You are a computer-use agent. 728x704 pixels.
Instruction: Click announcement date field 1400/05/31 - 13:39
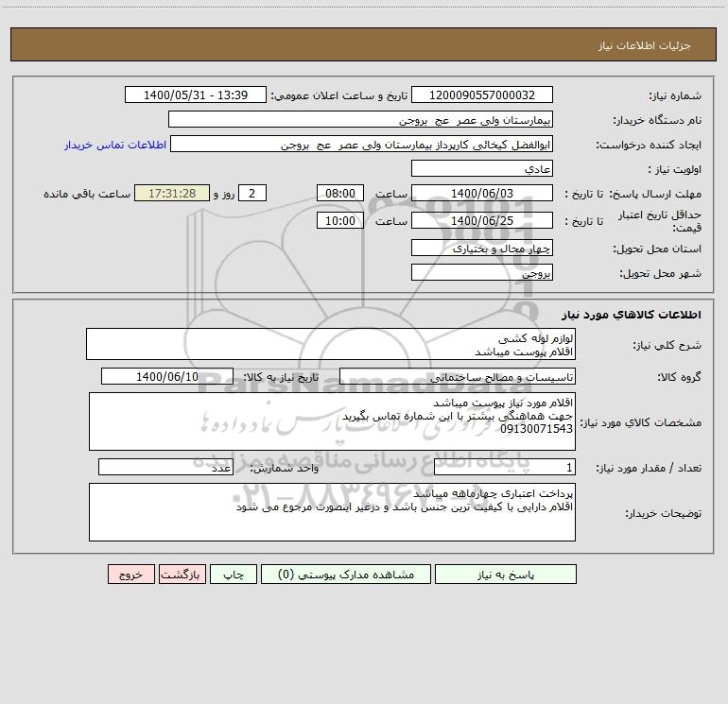(x=196, y=94)
